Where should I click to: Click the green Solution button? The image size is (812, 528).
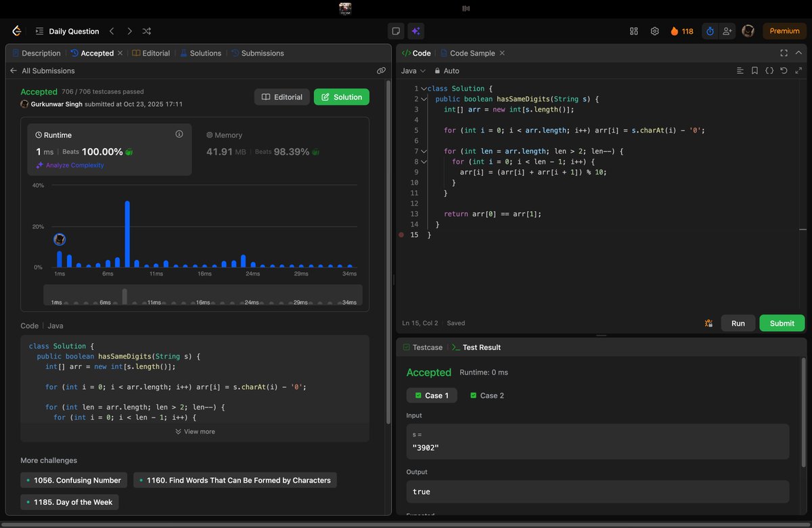(x=342, y=97)
